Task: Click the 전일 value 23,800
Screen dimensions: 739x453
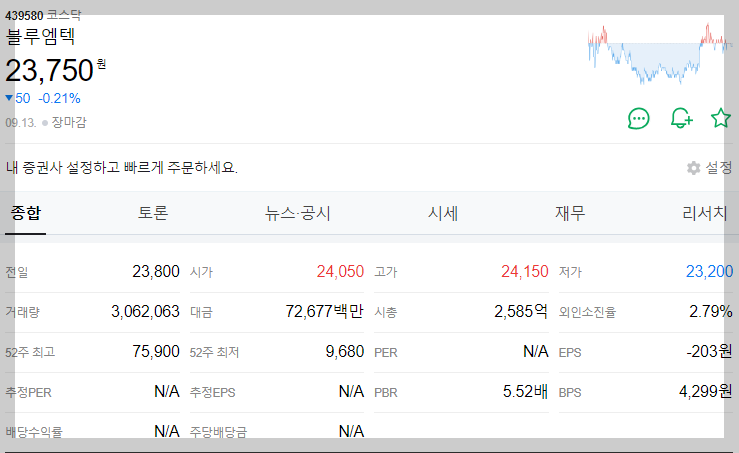Action: tap(156, 272)
